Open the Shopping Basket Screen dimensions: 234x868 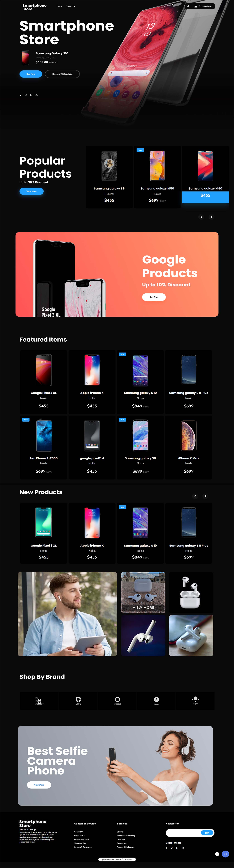click(x=203, y=6)
